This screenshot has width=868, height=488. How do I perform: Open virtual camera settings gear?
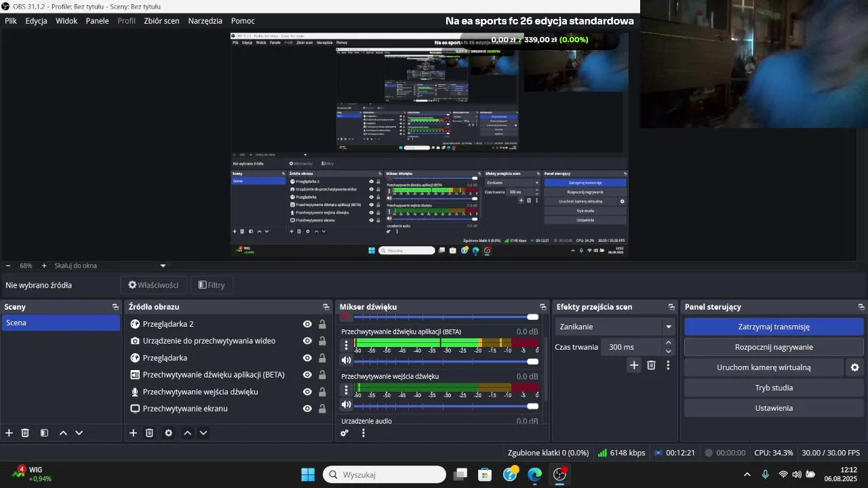854,367
